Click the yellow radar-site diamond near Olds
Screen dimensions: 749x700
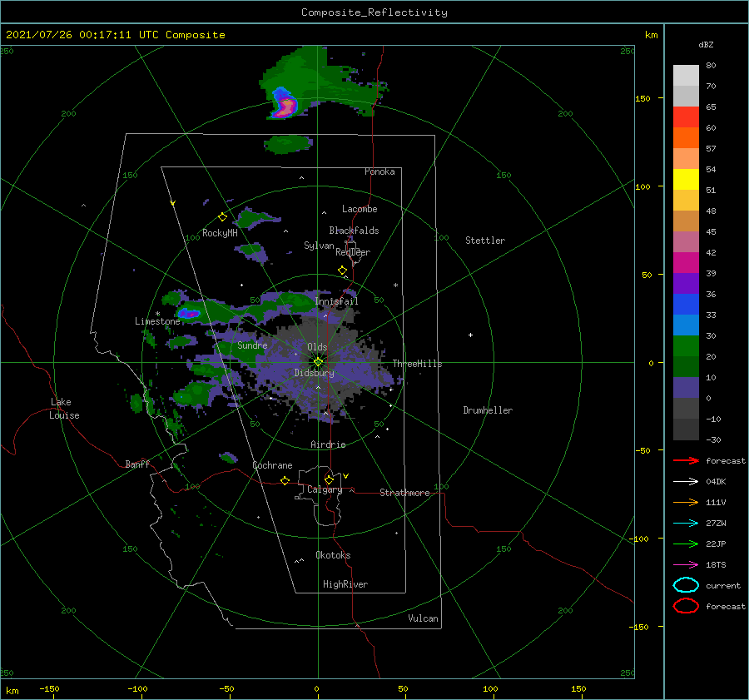click(x=318, y=362)
